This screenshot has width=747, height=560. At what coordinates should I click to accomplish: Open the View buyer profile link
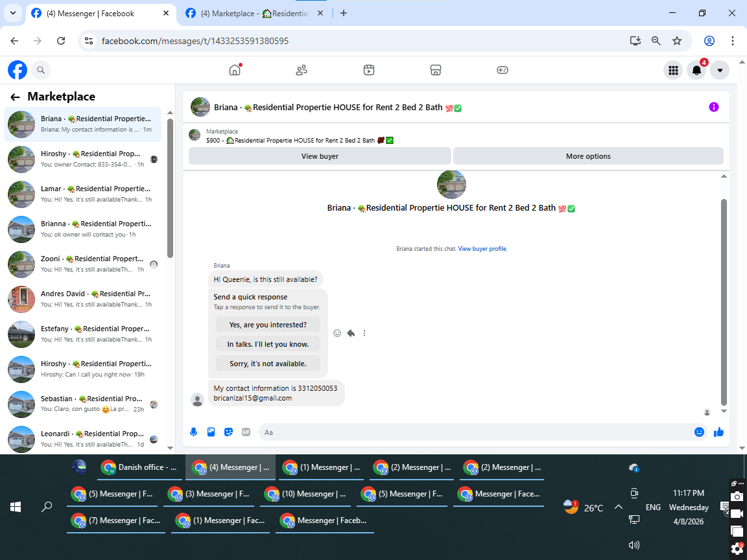(x=482, y=249)
